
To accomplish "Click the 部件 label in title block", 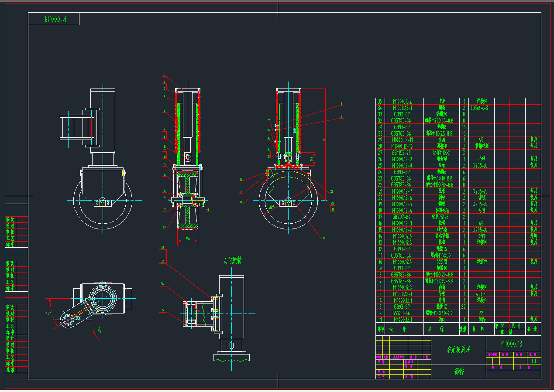I will click(x=459, y=372).
